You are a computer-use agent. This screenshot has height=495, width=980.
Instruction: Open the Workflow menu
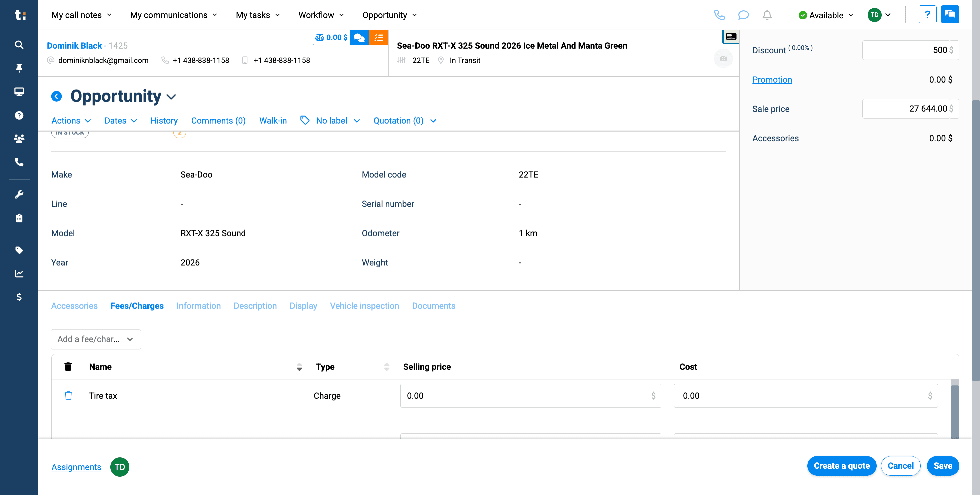pos(321,15)
